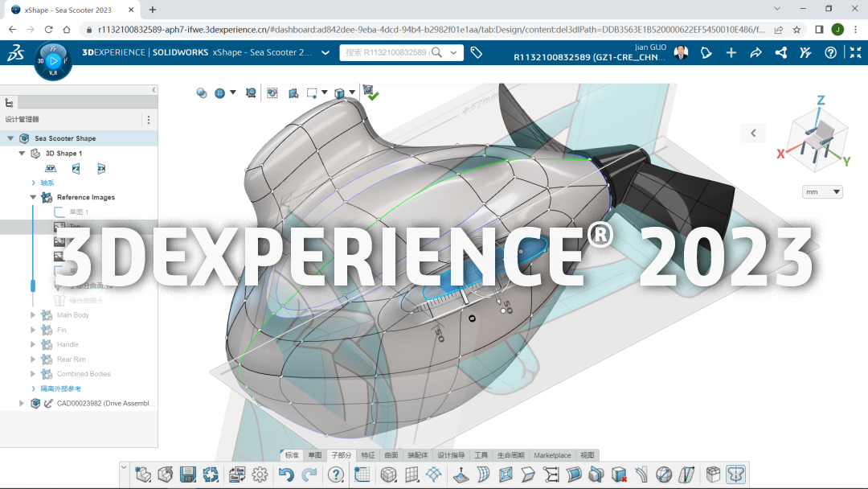
Task: Expand the Fin node
Action: (x=33, y=330)
